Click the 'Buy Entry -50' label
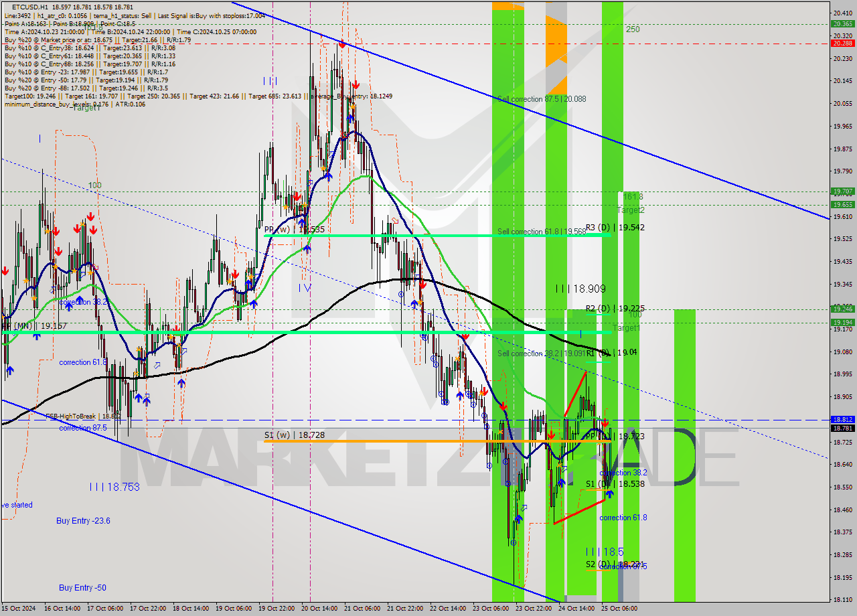The height and width of the screenshot is (616, 857). pyautogui.click(x=82, y=588)
